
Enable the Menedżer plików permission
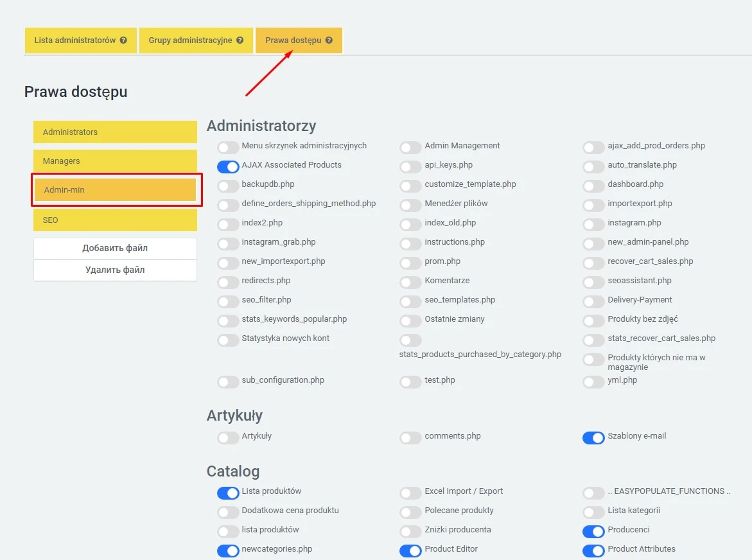pyautogui.click(x=410, y=206)
